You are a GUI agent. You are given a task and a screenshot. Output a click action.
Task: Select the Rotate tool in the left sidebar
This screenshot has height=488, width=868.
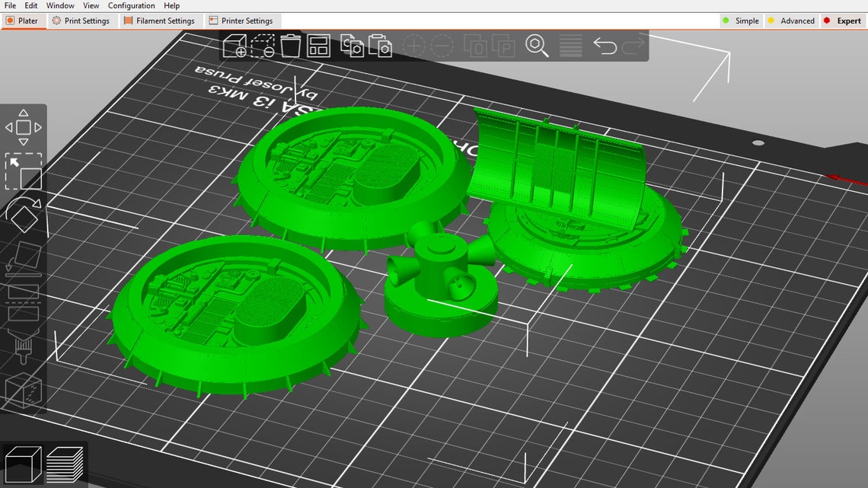[x=24, y=215]
